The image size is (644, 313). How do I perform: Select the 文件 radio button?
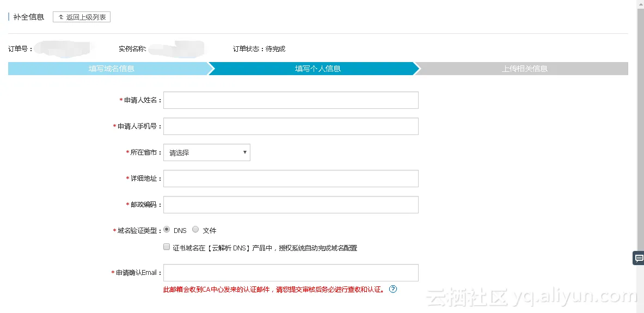(x=195, y=229)
